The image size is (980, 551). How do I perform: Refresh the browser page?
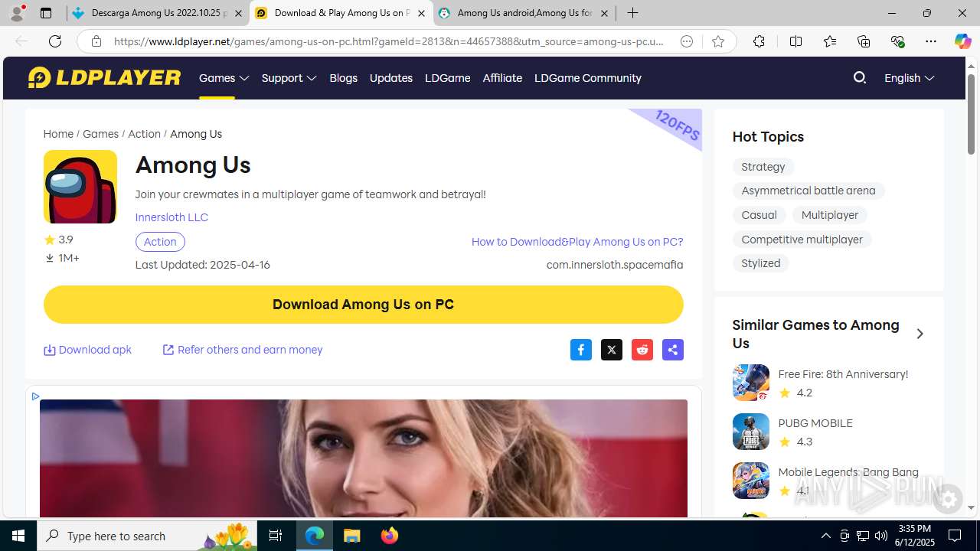pos(55,41)
